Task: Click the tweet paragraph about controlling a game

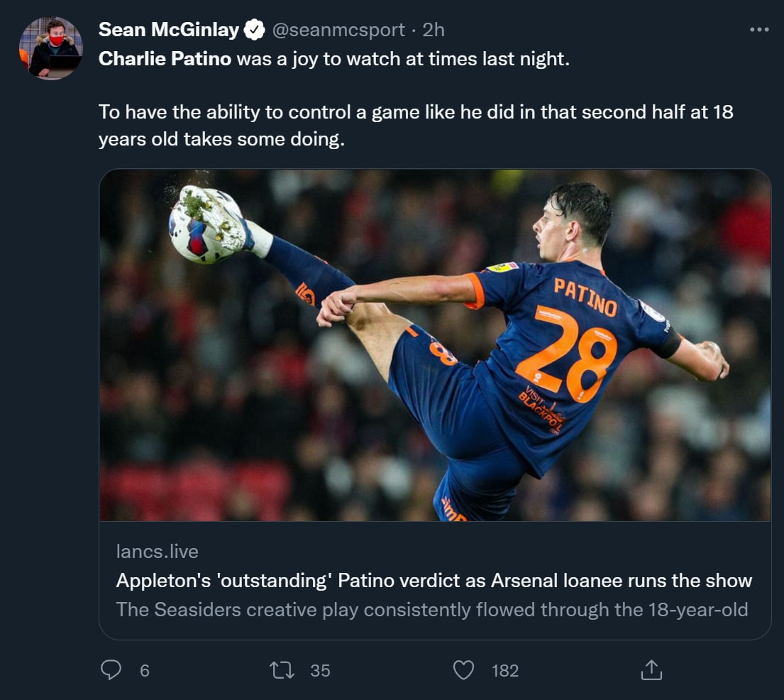Action: coord(415,125)
